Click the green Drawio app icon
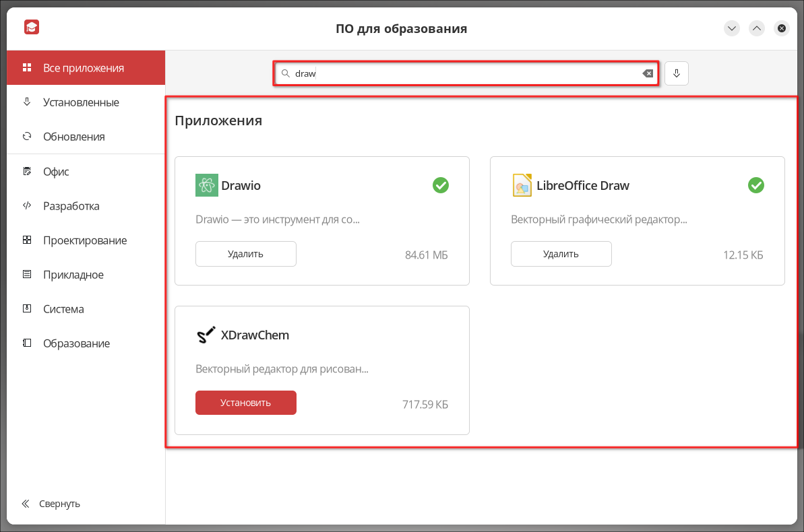Viewport: 804px width, 532px height. (x=207, y=185)
